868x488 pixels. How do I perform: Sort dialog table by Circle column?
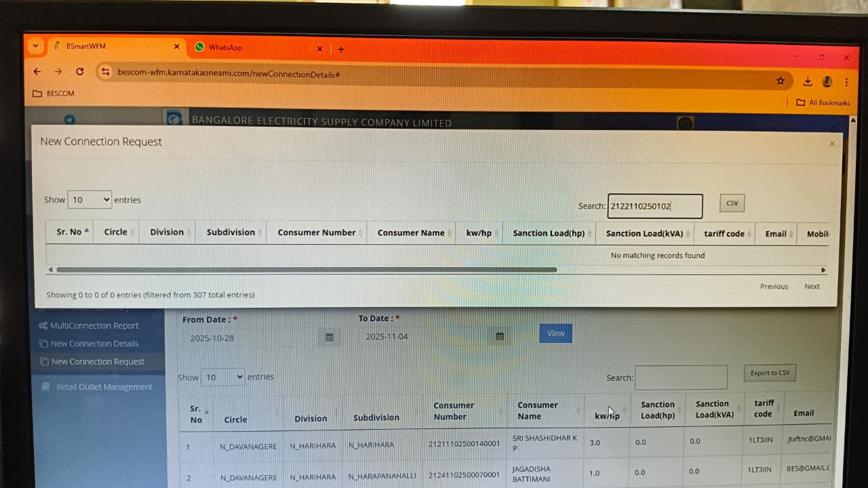tap(115, 232)
